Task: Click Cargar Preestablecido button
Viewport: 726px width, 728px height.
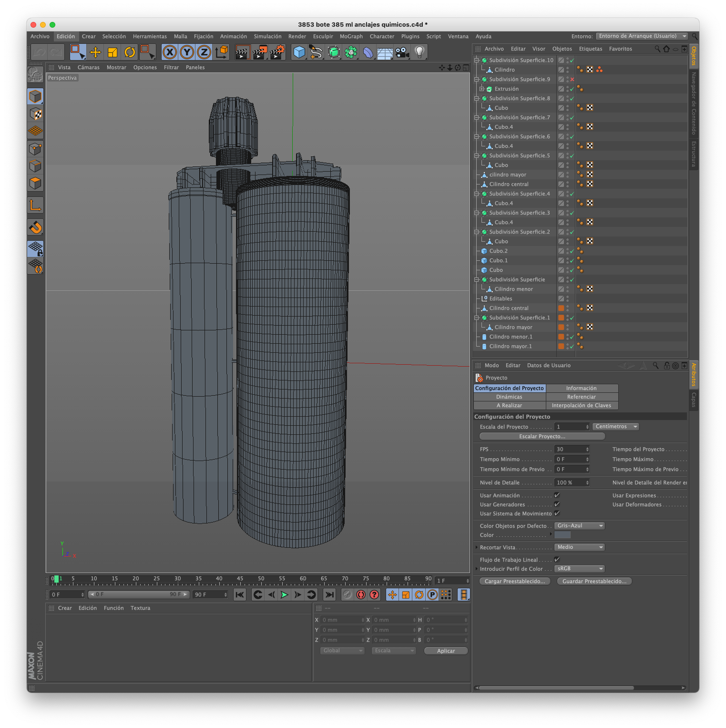Action: (x=515, y=582)
